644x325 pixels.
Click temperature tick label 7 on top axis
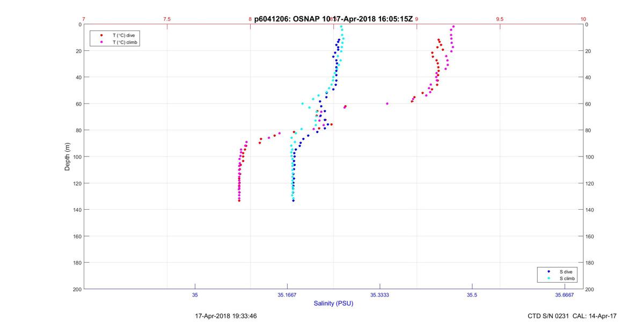[84, 19]
